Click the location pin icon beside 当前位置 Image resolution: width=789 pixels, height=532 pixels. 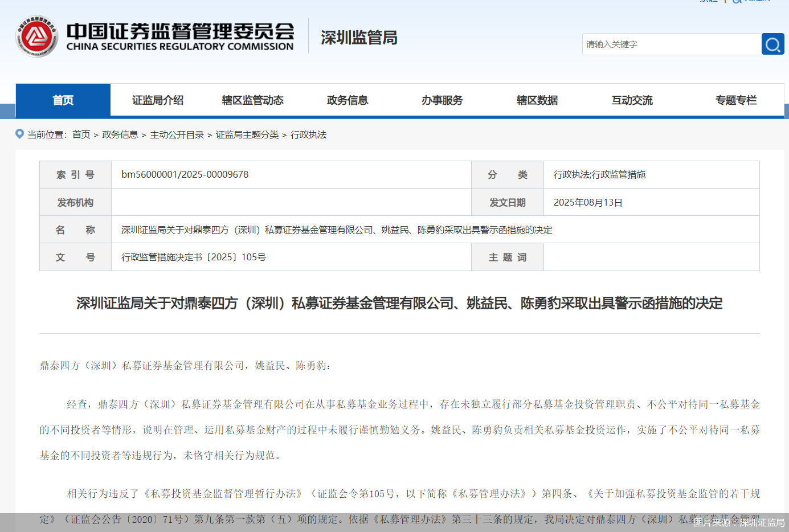tap(21, 134)
